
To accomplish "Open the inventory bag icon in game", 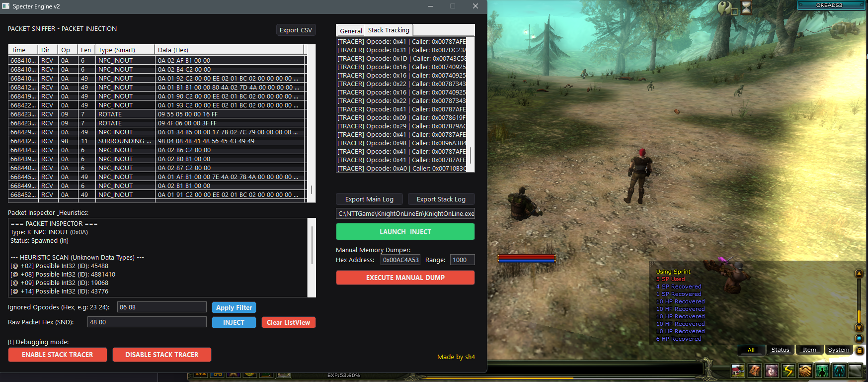I will [x=755, y=371].
